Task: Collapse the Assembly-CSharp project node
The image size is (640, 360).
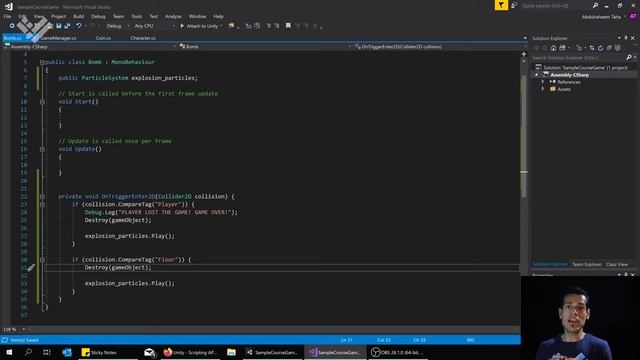Action: [536, 75]
